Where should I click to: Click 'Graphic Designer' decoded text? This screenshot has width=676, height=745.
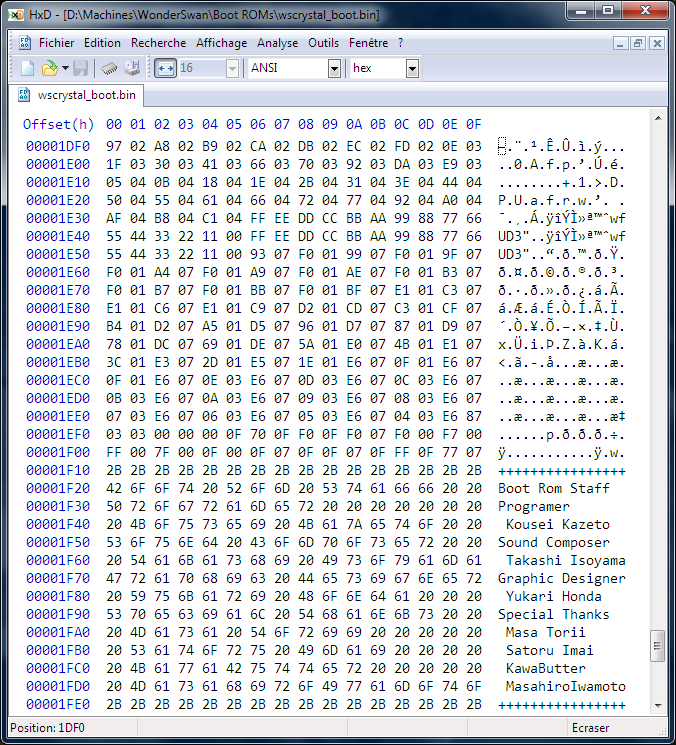tap(562, 579)
